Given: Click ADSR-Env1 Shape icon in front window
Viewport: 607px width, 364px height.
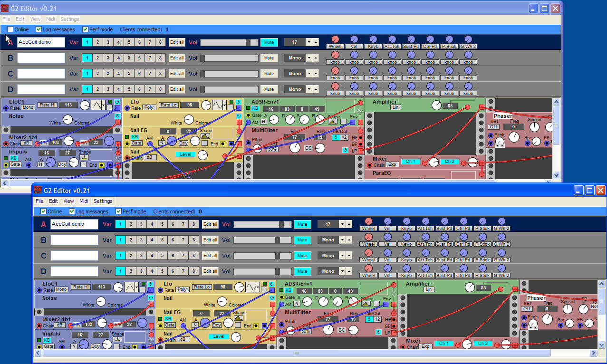Looking at the screenshot, I should [366, 304].
